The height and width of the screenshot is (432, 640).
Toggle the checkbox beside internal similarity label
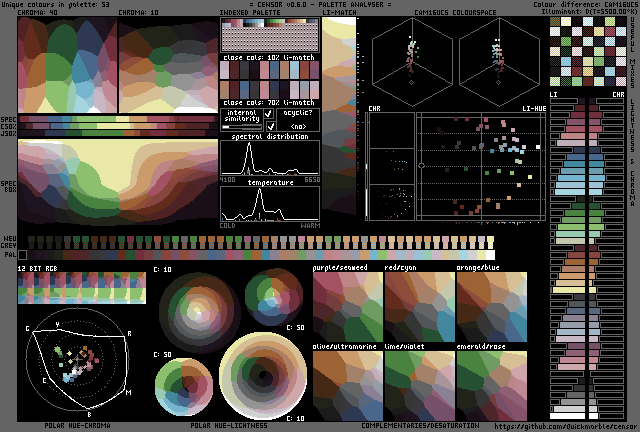click(269, 114)
